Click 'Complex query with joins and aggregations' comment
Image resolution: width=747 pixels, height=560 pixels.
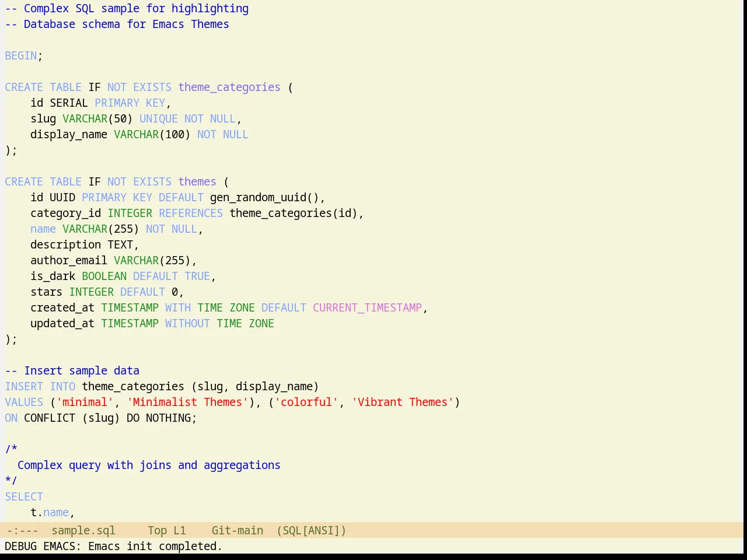click(149, 465)
